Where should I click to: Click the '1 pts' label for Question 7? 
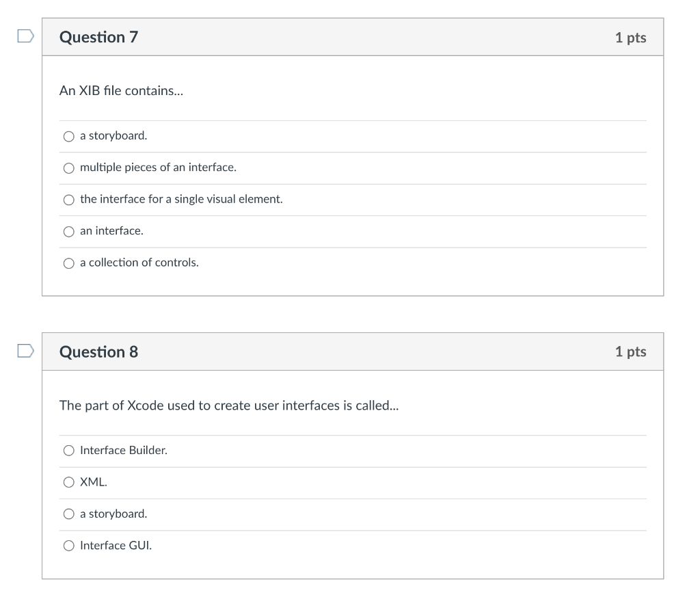pos(630,37)
